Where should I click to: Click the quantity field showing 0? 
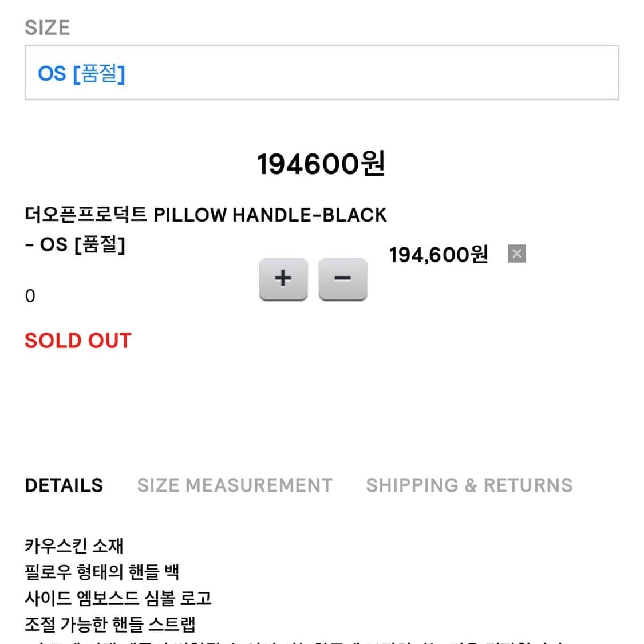click(x=30, y=296)
